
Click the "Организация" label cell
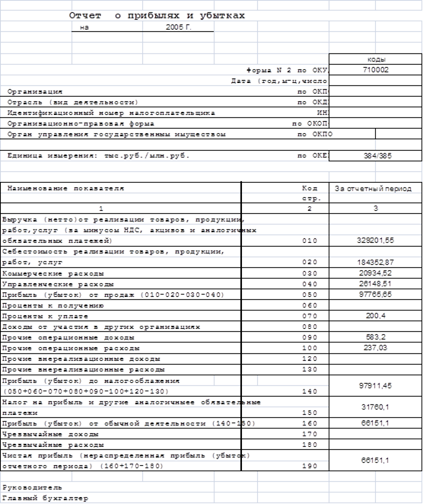pos(35,91)
